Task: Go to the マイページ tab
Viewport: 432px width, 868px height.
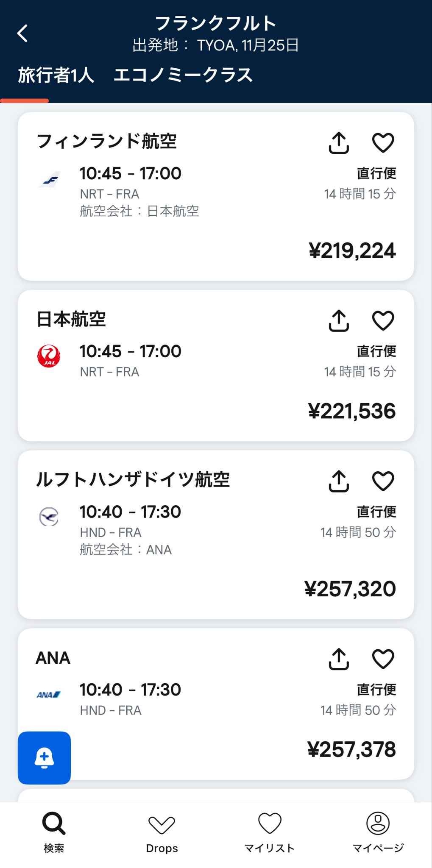Action: point(378,833)
